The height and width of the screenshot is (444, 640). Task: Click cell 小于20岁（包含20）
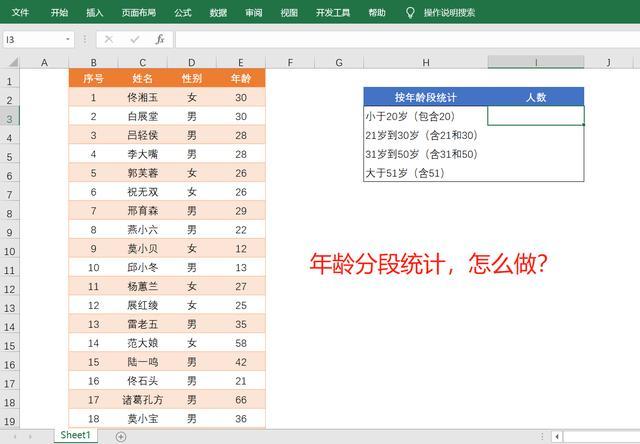(426, 116)
